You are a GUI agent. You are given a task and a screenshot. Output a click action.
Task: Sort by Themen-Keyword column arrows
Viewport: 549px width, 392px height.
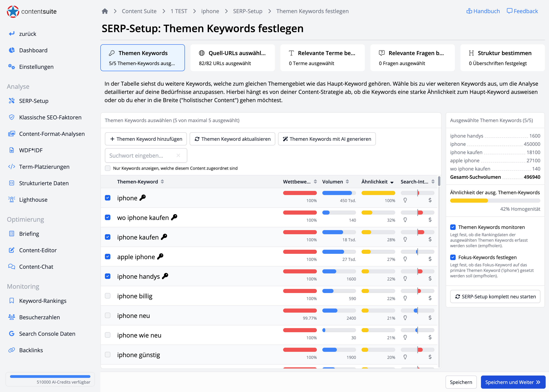point(162,182)
